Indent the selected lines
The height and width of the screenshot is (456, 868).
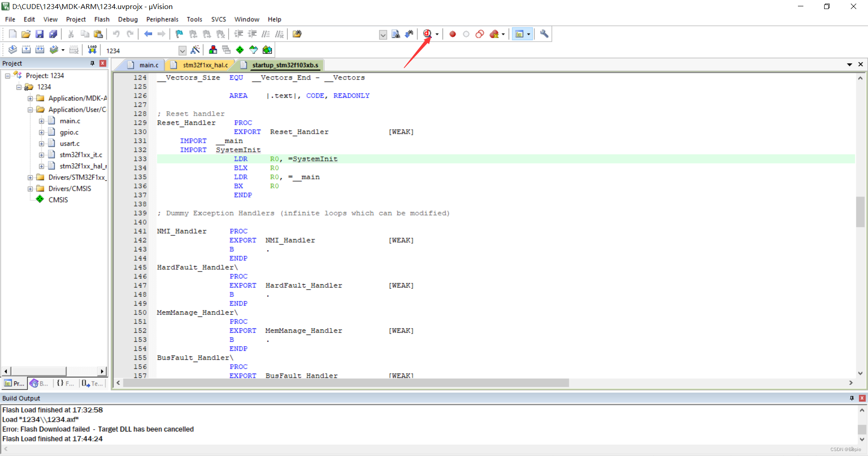click(239, 34)
